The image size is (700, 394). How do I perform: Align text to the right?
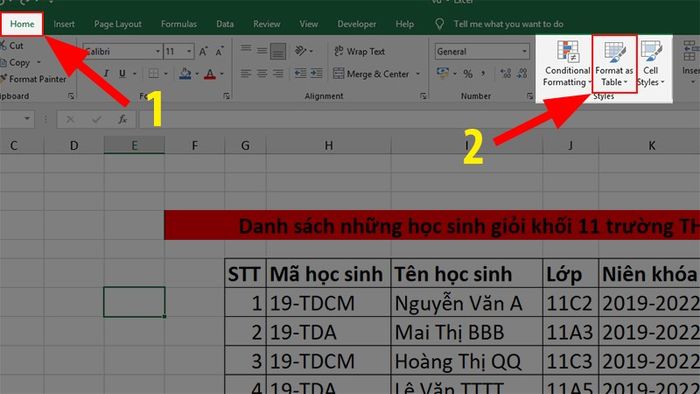(x=278, y=73)
